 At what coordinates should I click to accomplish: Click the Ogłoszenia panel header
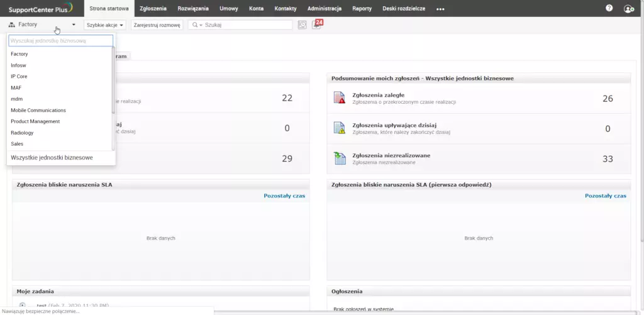[x=479, y=291]
